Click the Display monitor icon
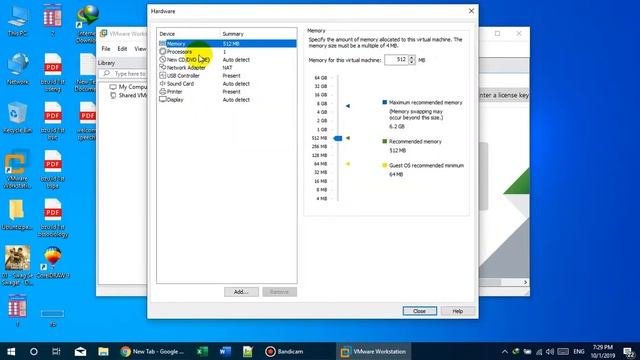 tap(162, 100)
